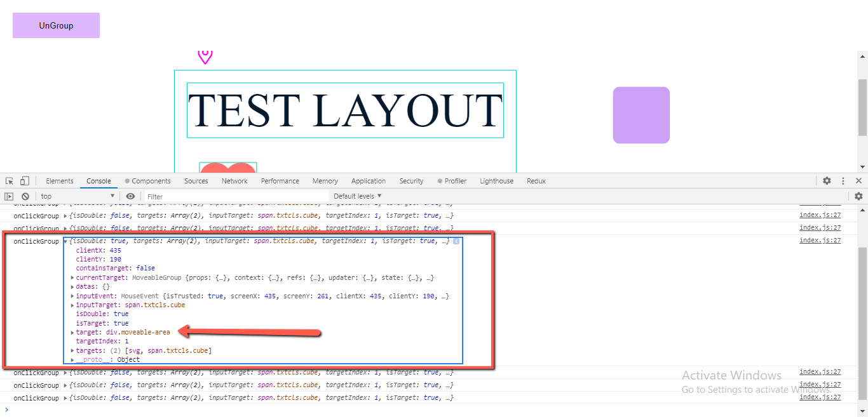The height and width of the screenshot is (417, 868).
Task: Expand the currentTarget MoveableGroup property
Action: 72,278
